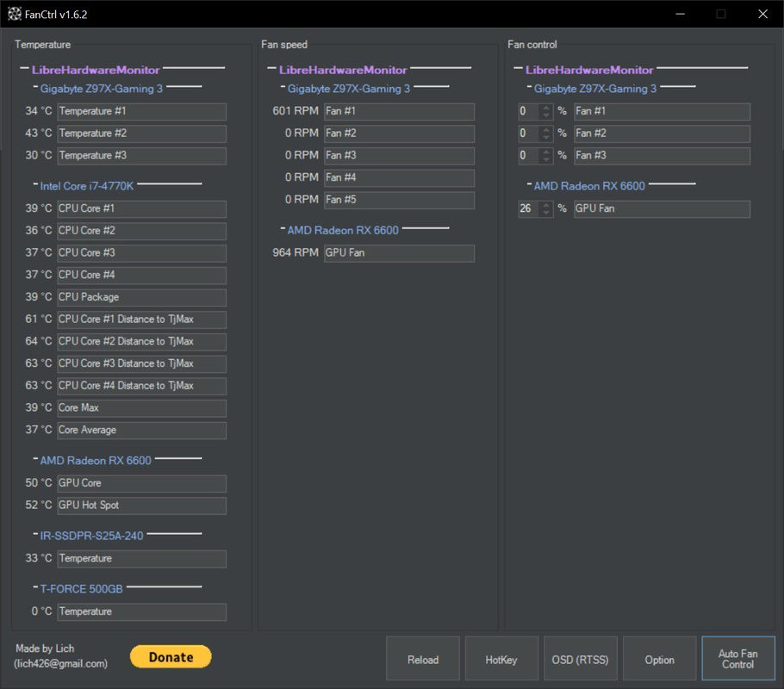Click the Fan #1 percentage value field
Viewport: 784px width, 689px height.
click(530, 111)
